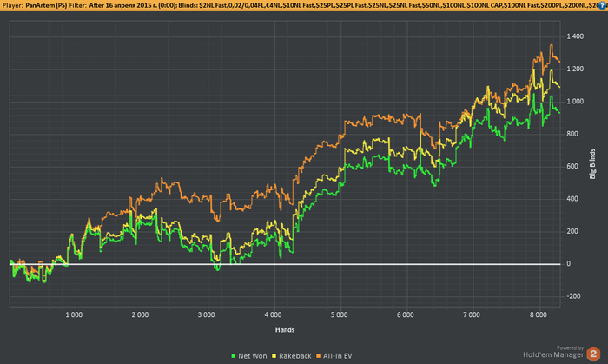This screenshot has width=608, height=364.
Task: Click the 4 000 hands axis label
Action: click(x=273, y=314)
